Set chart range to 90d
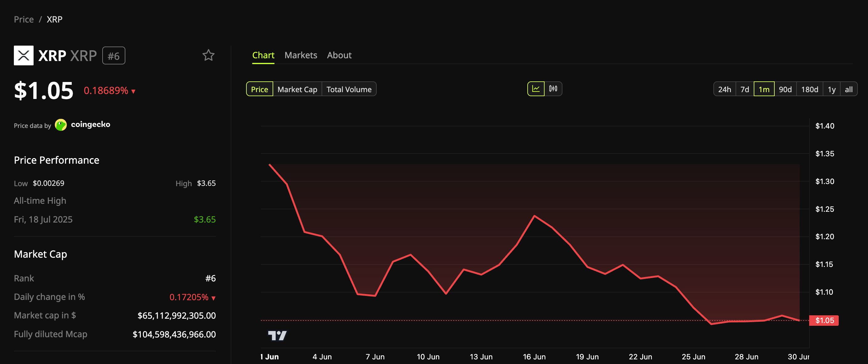Viewport: 868px width, 364px height. pos(785,89)
